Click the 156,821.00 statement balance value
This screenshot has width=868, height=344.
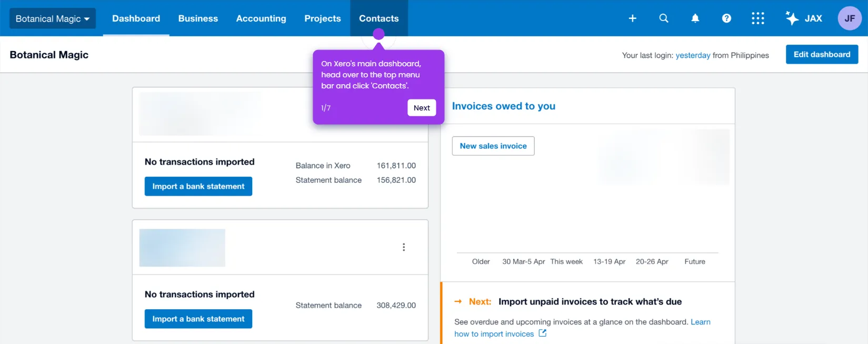click(396, 180)
